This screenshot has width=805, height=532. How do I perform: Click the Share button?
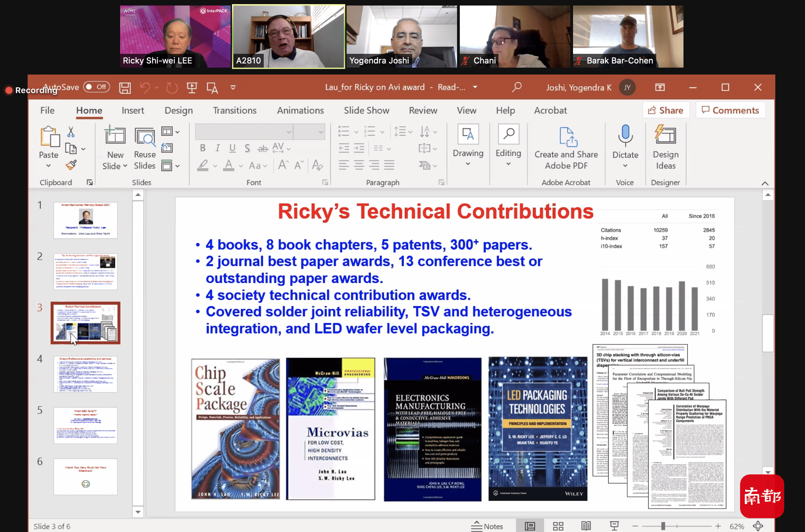click(666, 110)
